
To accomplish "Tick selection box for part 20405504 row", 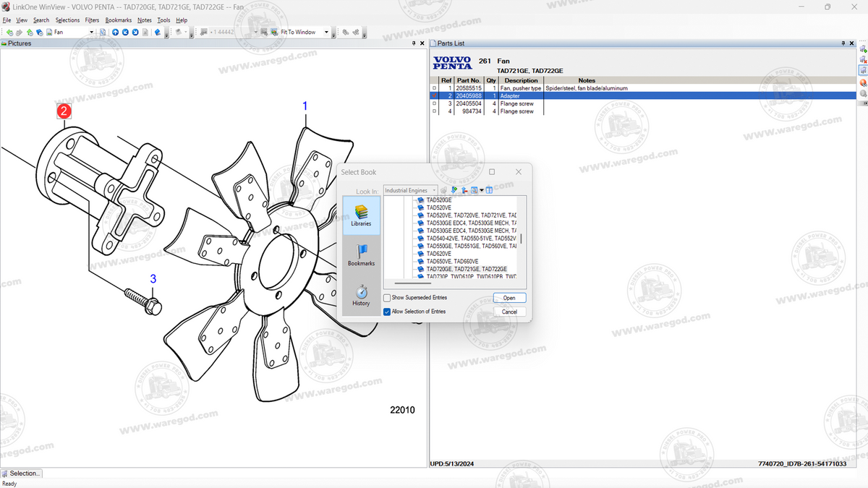I will click(x=434, y=103).
